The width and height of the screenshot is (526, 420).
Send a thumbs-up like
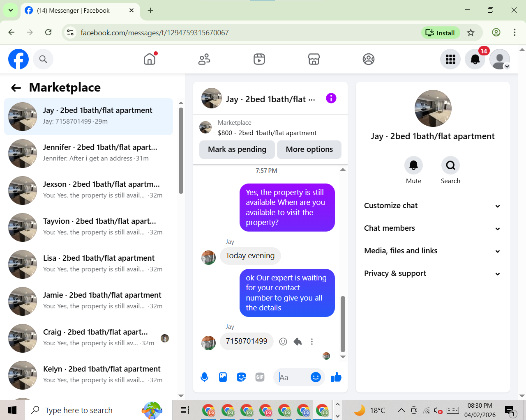pyautogui.click(x=336, y=377)
